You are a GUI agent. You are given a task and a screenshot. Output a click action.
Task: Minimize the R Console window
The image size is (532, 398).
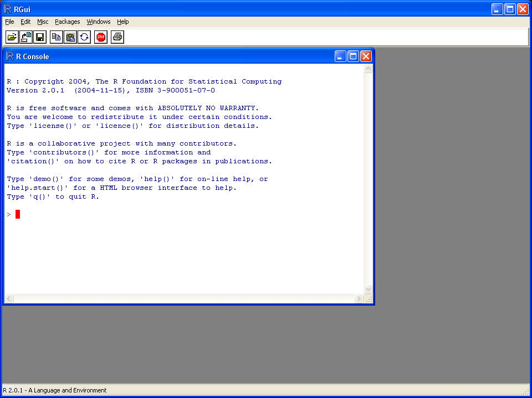(x=340, y=56)
